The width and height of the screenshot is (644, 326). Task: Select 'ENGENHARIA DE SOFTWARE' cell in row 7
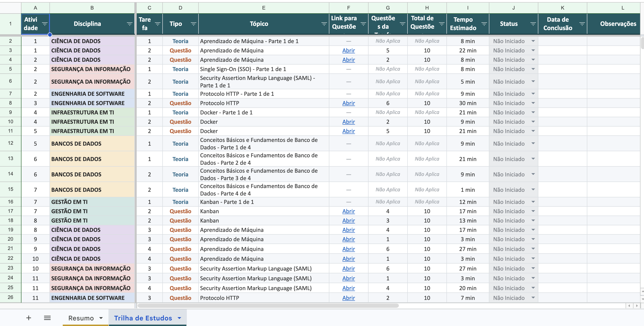92,94
